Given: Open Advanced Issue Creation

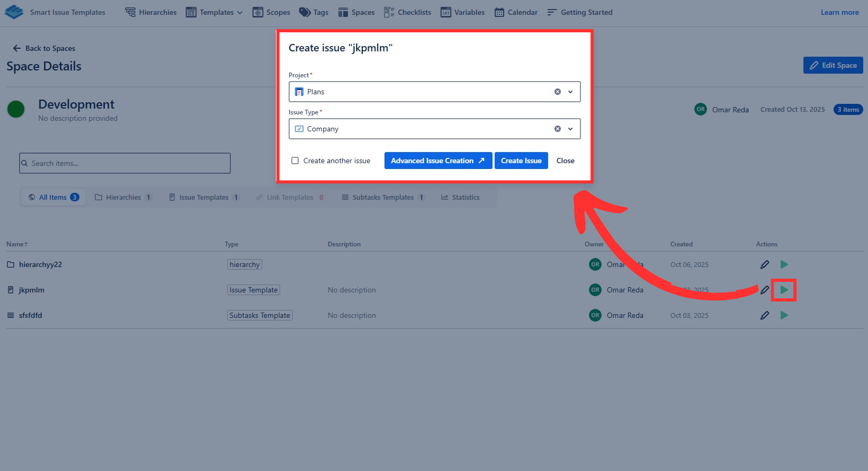Looking at the screenshot, I should click(x=437, y=161).
